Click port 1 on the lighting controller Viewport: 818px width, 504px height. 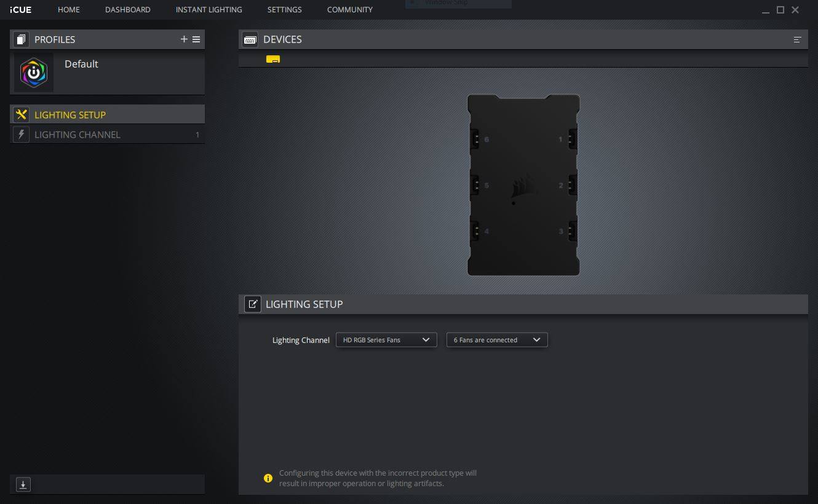[572, 139]
